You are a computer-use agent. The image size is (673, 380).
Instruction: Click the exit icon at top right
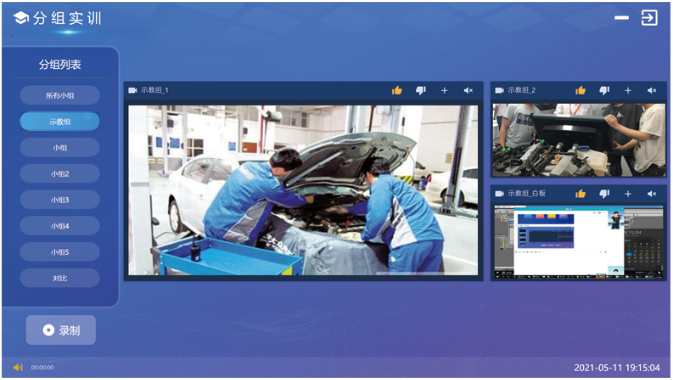click(649, 18)
